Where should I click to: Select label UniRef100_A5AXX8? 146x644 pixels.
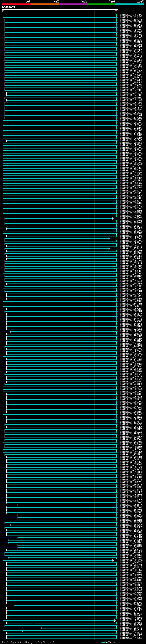point(131,218)
